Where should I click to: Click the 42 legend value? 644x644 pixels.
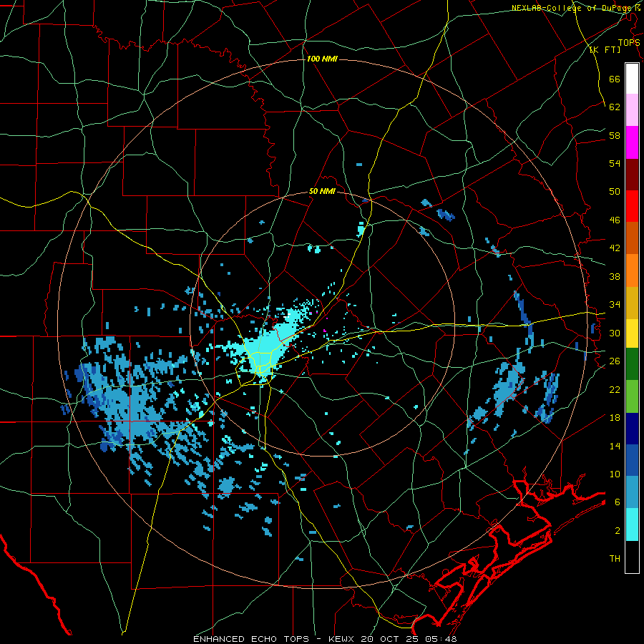click(x=615, y=248)
